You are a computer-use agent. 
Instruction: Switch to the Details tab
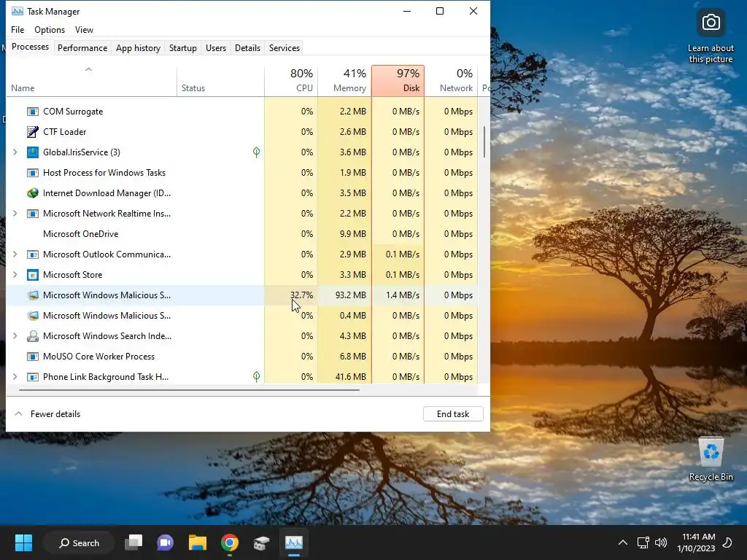248,47
